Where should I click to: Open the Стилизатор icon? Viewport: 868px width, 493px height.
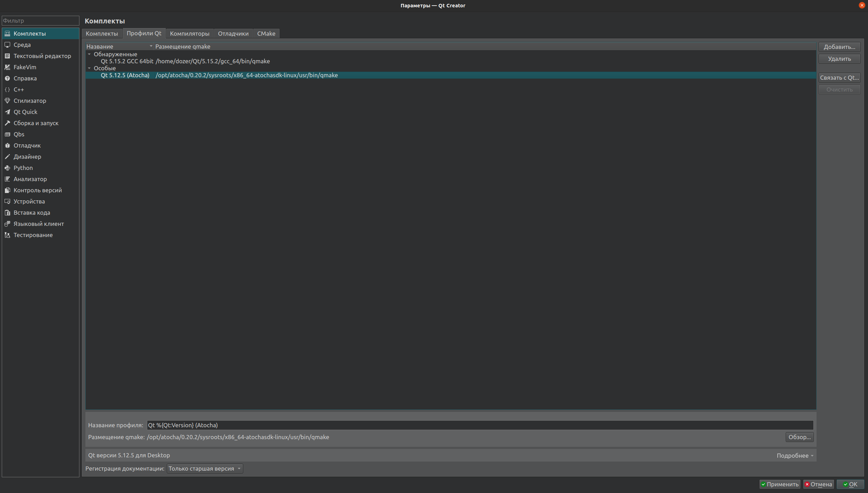point(7,101)
